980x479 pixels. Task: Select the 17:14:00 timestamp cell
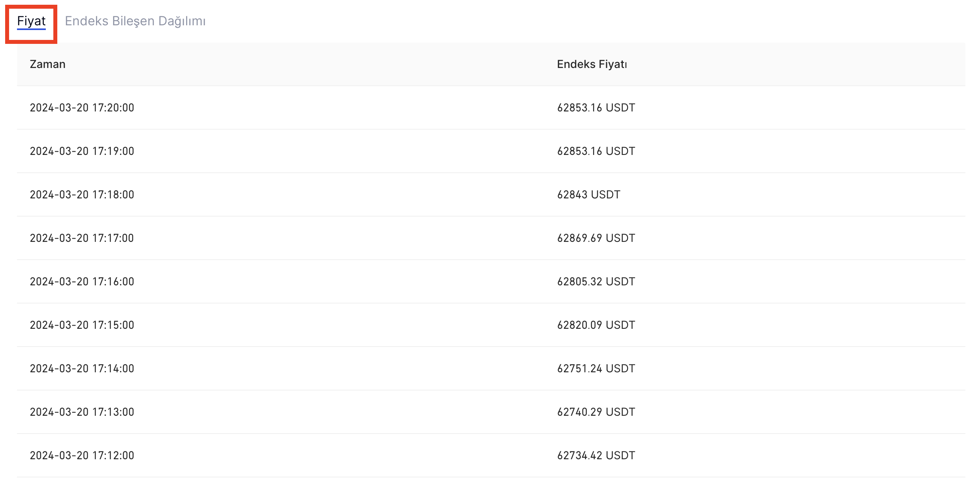pos(82,369)
